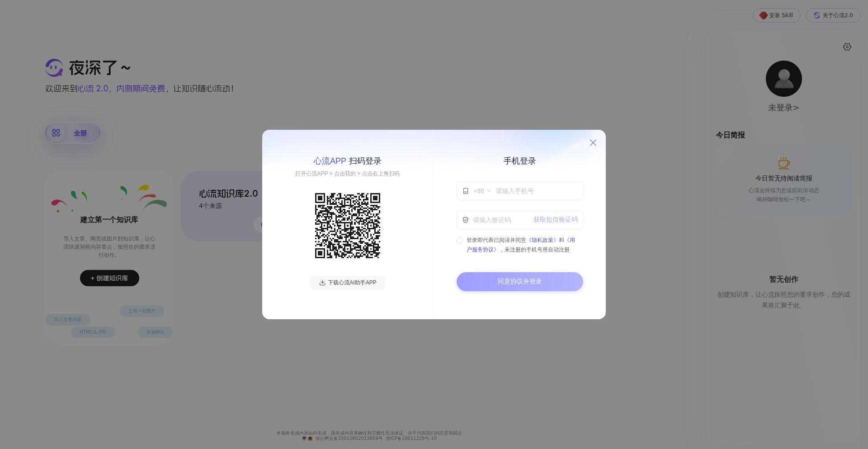Click the coffee cup icon in 今日简报
868x449 pixels.
pos(783,163)
